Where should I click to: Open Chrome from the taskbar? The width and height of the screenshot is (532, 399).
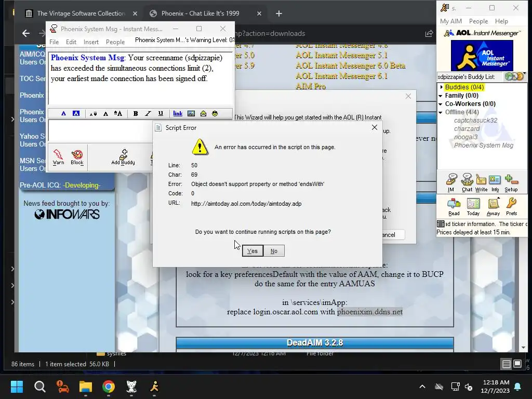(108, 387)
